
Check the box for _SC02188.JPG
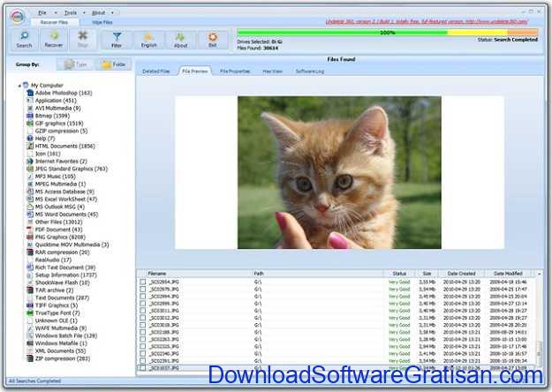point(142,332)
